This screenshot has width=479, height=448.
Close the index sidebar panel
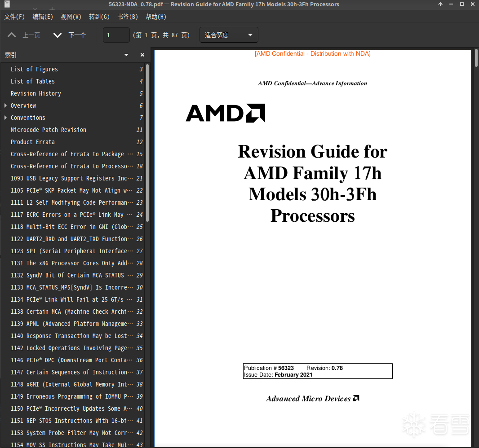(142, 55)
